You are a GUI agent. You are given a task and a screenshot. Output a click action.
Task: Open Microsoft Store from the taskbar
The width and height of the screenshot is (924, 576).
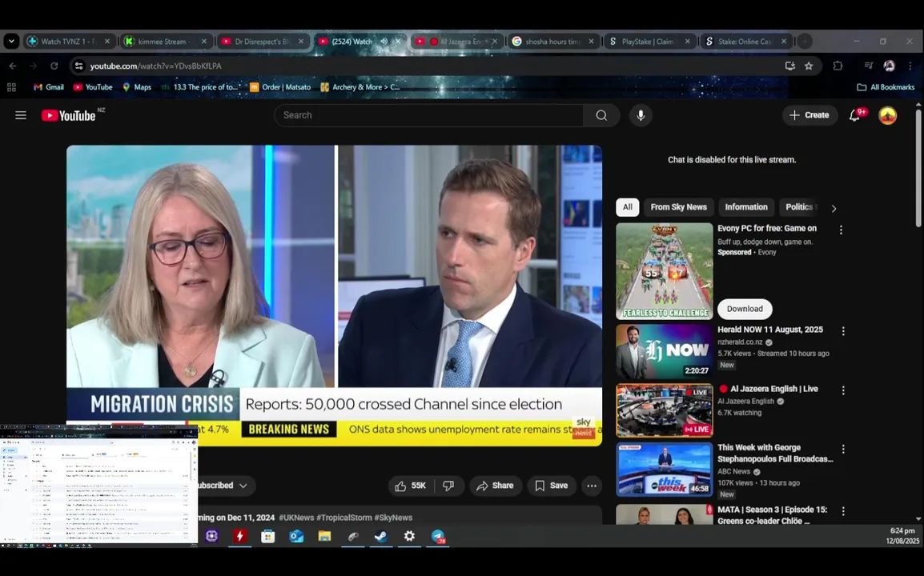267,536
